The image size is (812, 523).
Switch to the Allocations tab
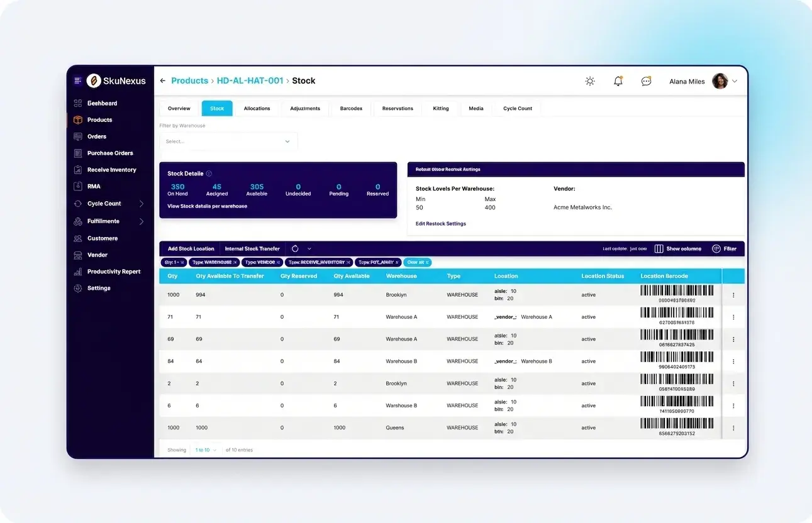(x=257, y=109)
